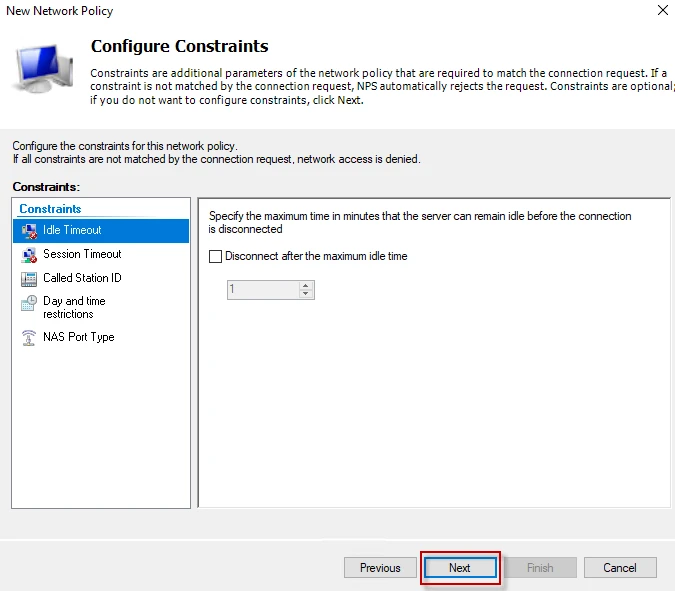675x591 pixels.
Task: Click the Constraints list header
Action: click(x=50, y=209)
